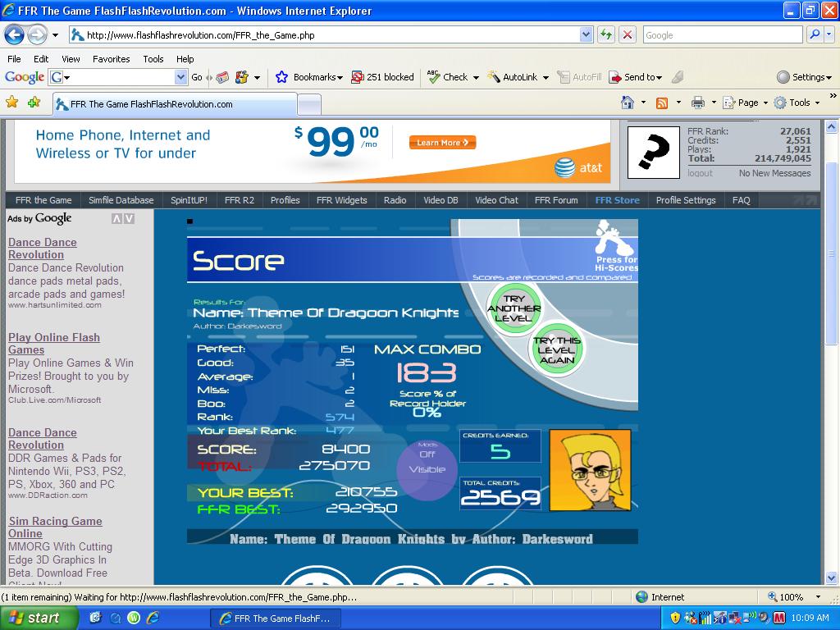
Task: Open the Simfile Database nav tab
Action: tap(121, 200)
